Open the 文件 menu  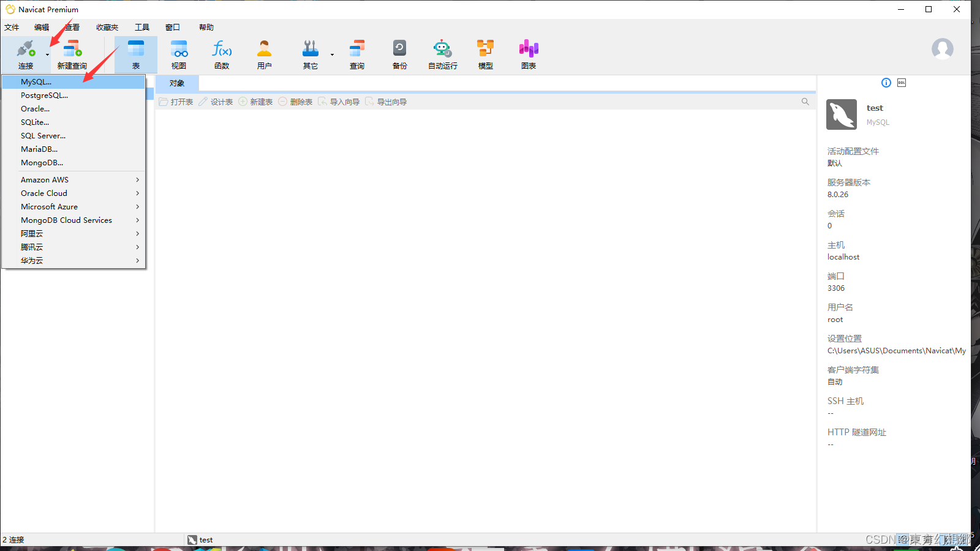click(x=12, y=28)
